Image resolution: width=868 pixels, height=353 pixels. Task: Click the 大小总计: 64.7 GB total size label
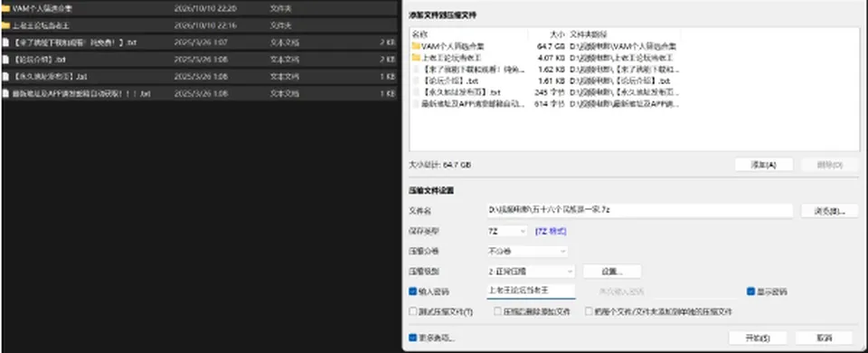point(440,165)
